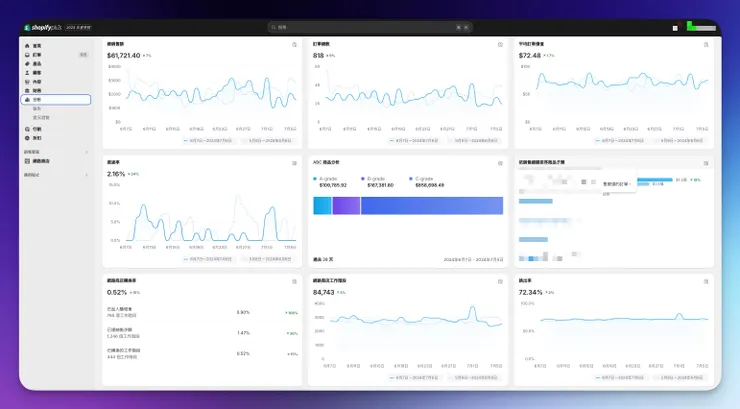Screen dimensions: 740x409
Task: Click the 5.90% added-to-cart funnel row
Action: coord(202,312)
